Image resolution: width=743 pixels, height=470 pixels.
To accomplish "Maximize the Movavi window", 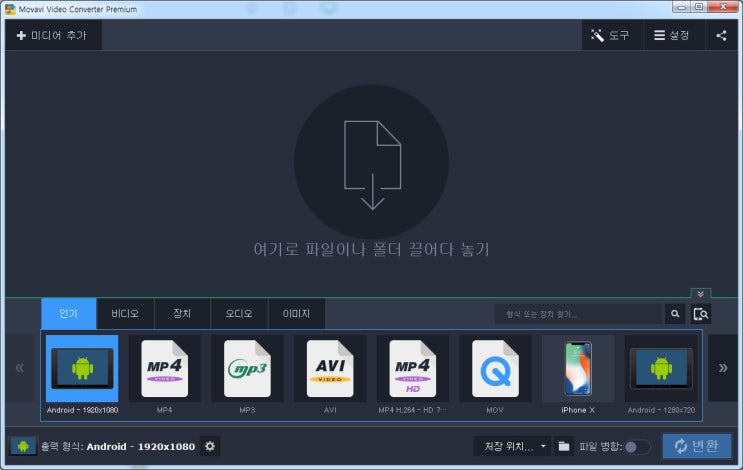I will [699, 7].
